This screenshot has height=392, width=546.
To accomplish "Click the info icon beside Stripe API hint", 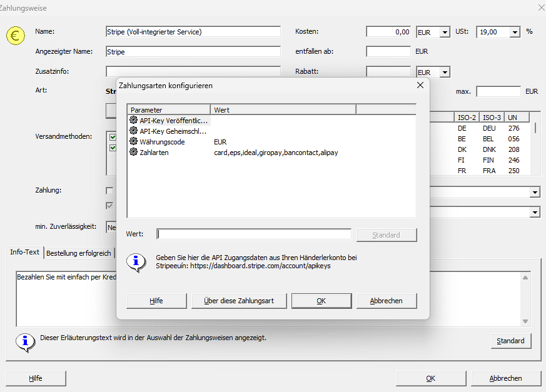I will [x=136, y=263].
